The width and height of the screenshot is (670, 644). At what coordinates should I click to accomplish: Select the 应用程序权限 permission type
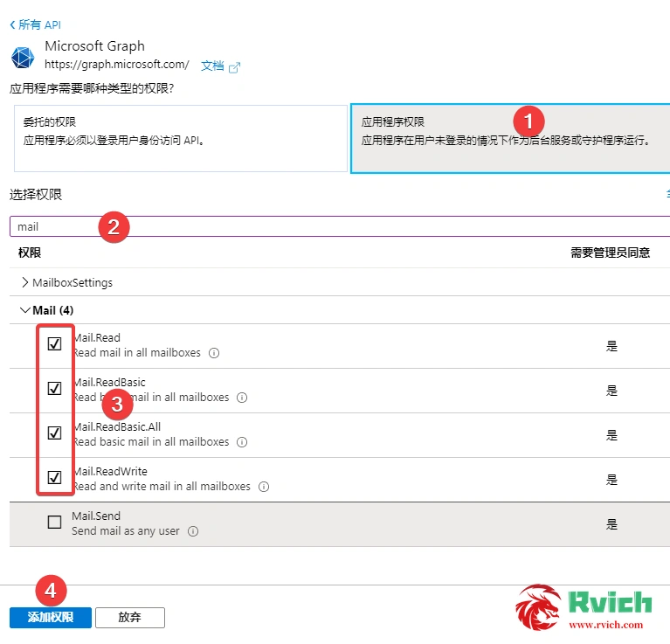(x=510, y=139)
